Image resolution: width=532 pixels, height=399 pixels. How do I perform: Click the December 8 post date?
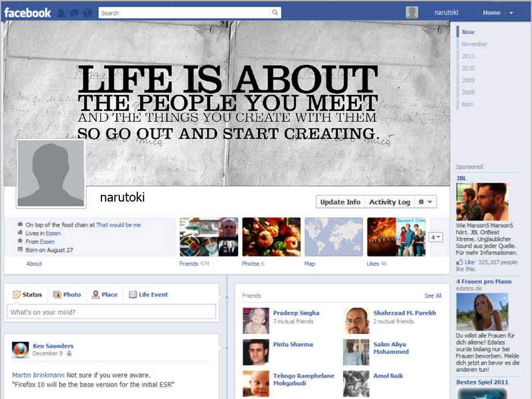click(x=47, y=353)
